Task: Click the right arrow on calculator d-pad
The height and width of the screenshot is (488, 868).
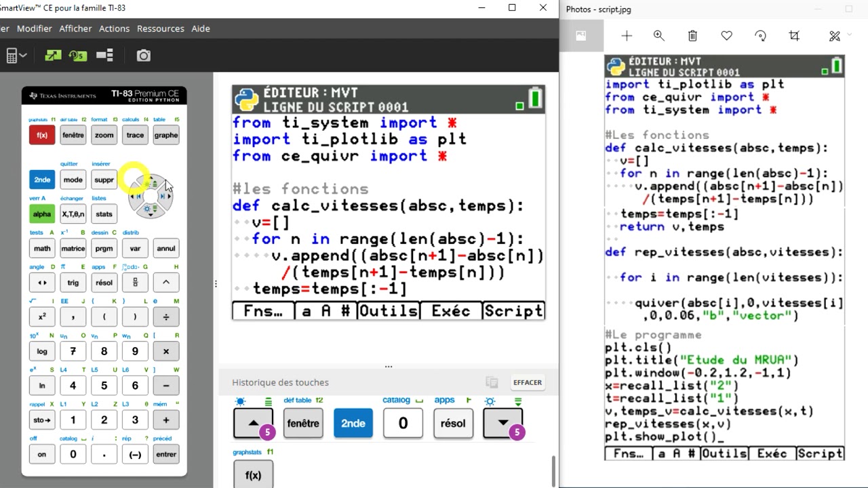Action: [x=166, y=197]
